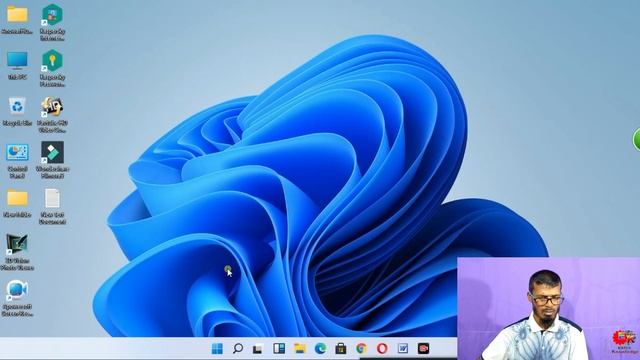Open the red camera recorder taskbar icon
The width and height of the screenshot is (640, 360).
pyautogui.click(x=424, y=349)
